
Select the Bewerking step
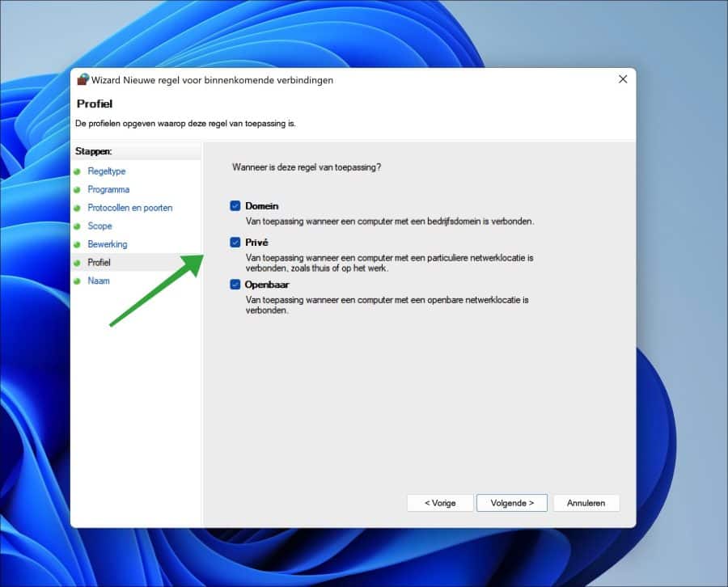pos(108,244)
